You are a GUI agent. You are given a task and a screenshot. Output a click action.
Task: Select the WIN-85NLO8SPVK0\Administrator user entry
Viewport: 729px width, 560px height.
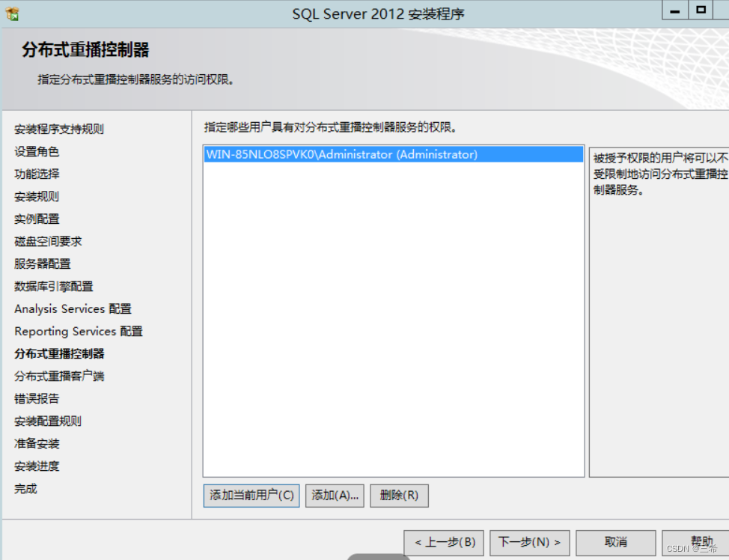click(x=346, y=153)
